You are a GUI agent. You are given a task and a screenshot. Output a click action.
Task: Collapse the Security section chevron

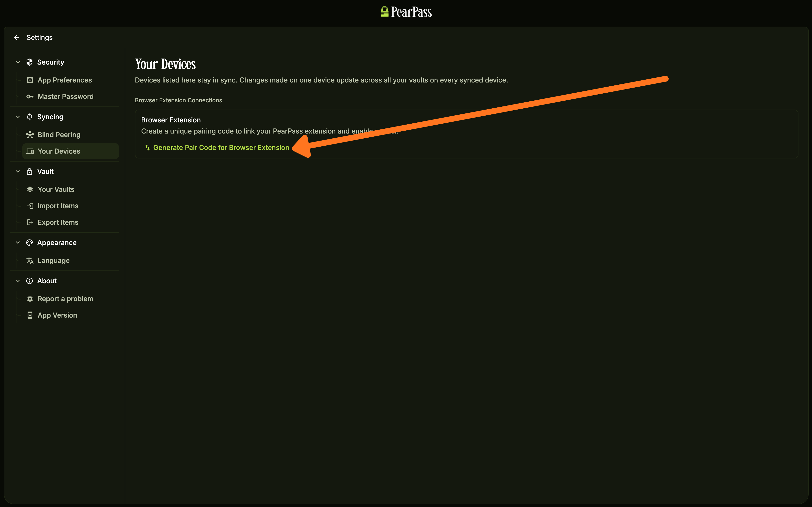tap(18, 62)
